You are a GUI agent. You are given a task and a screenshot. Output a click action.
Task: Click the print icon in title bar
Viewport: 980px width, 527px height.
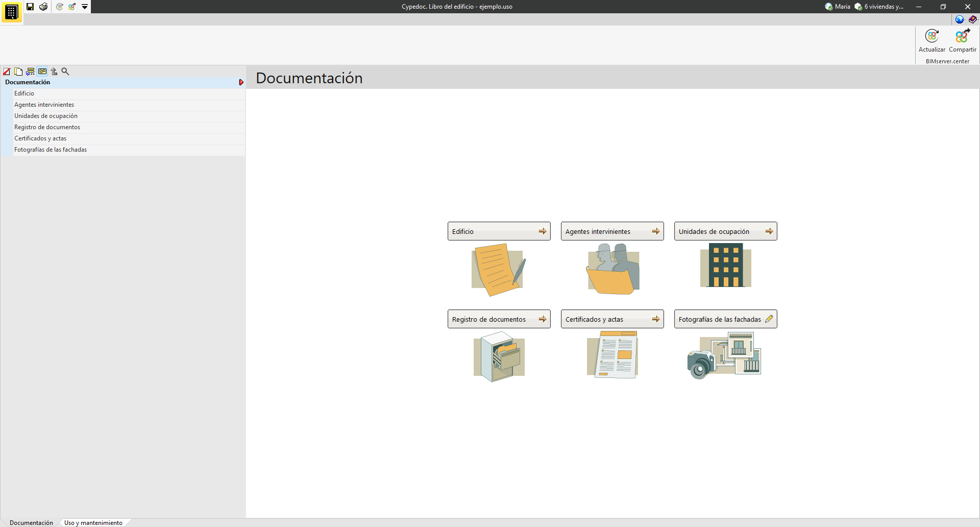point(43,7)
